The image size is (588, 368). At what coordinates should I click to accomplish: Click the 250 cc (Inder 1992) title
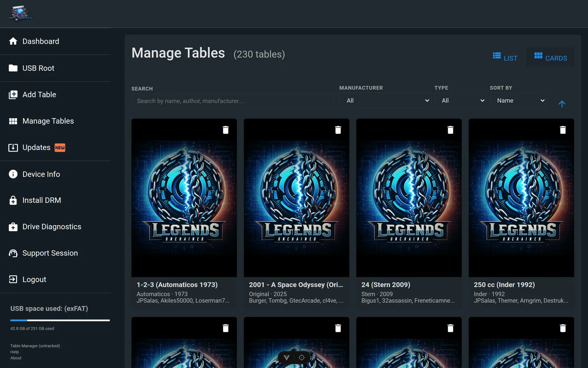click(x=504, y=285)
